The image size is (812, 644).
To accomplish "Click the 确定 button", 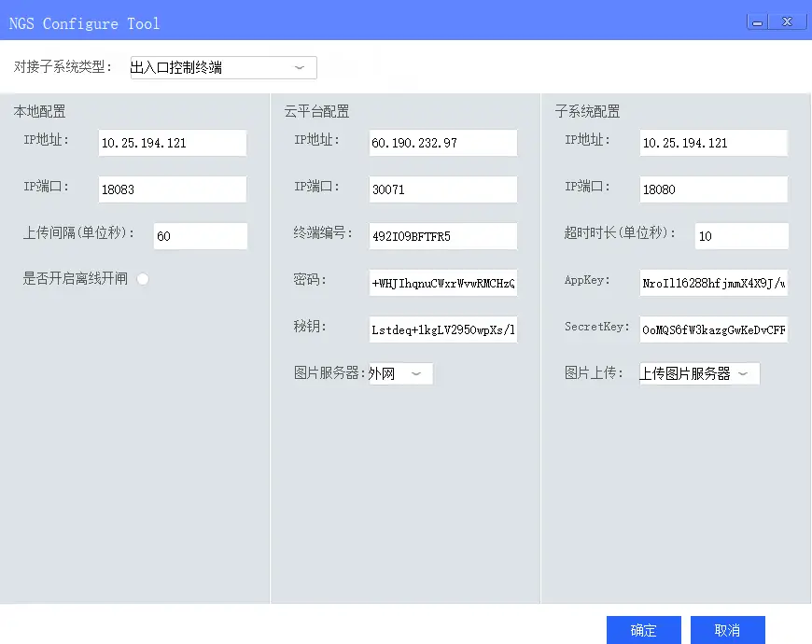I will [x=643, y=630].
